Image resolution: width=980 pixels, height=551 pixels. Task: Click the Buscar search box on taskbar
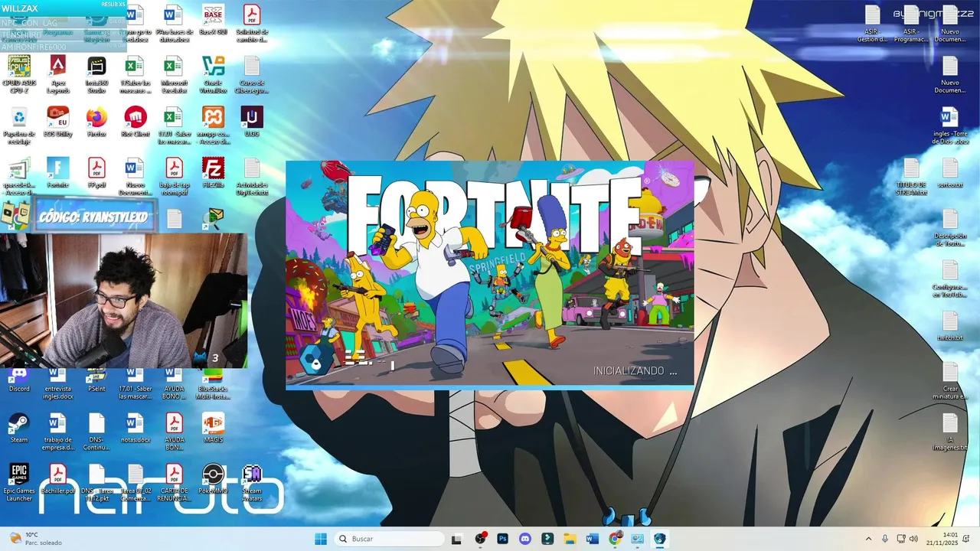pos(389,539)
